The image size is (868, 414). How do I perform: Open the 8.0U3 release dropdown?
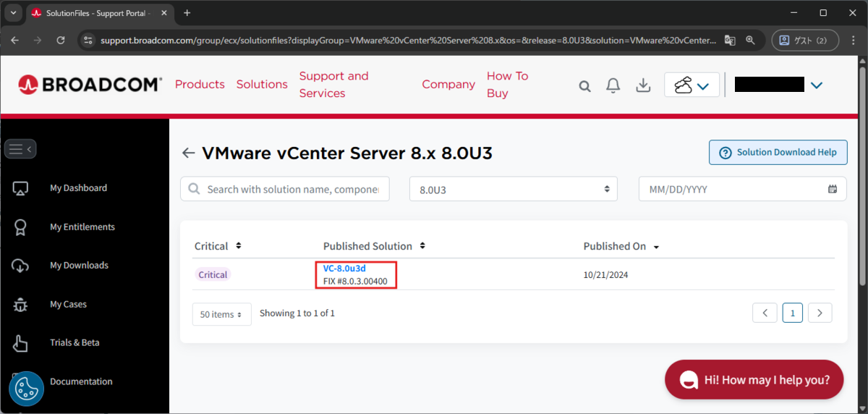coord(514,189)
